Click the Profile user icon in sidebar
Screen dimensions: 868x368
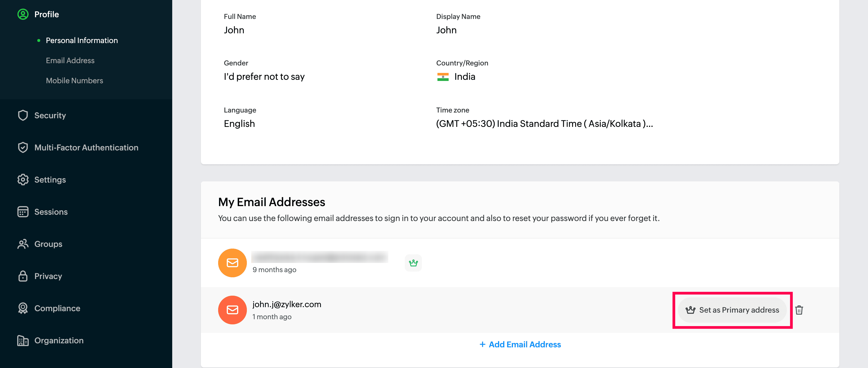tap(23, 14)
